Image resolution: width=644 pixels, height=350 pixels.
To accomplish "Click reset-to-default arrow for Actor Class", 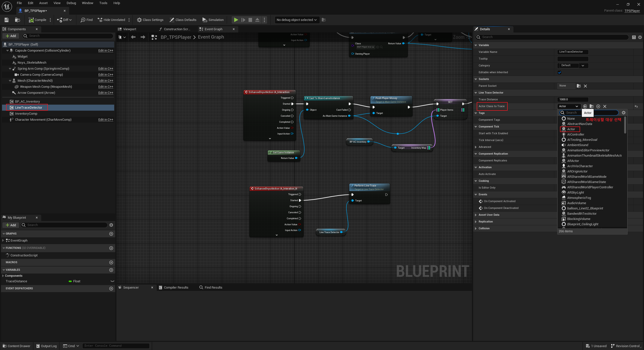I will (x=636, y=106).
